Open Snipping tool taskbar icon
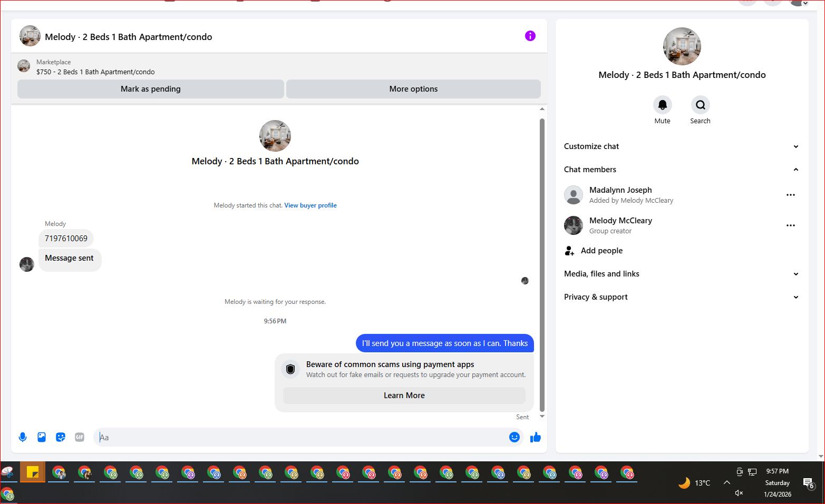The height and width of the screenshot is (504, 825). tap(7, 472)
